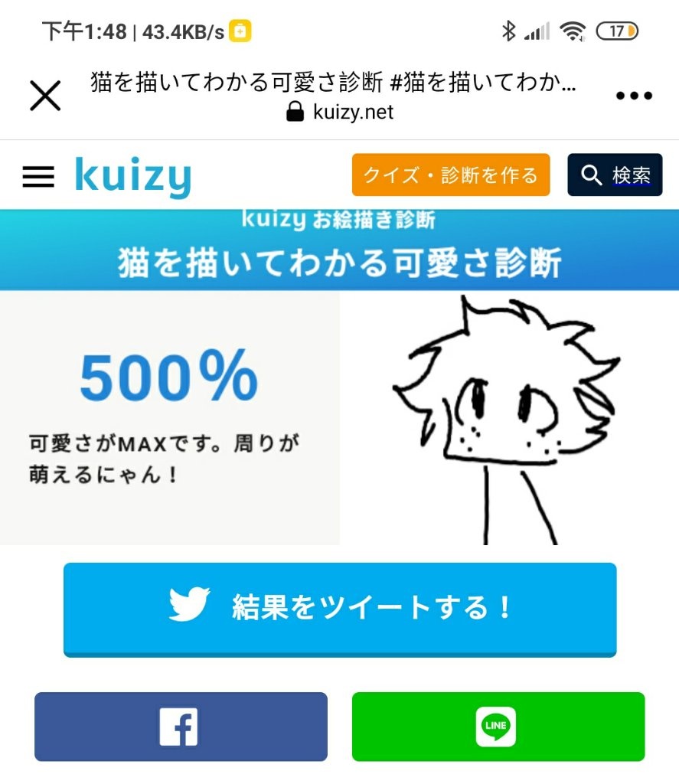The image size is (679, 784).
Task: Go to kuizy home via logo
Action: 133,177
